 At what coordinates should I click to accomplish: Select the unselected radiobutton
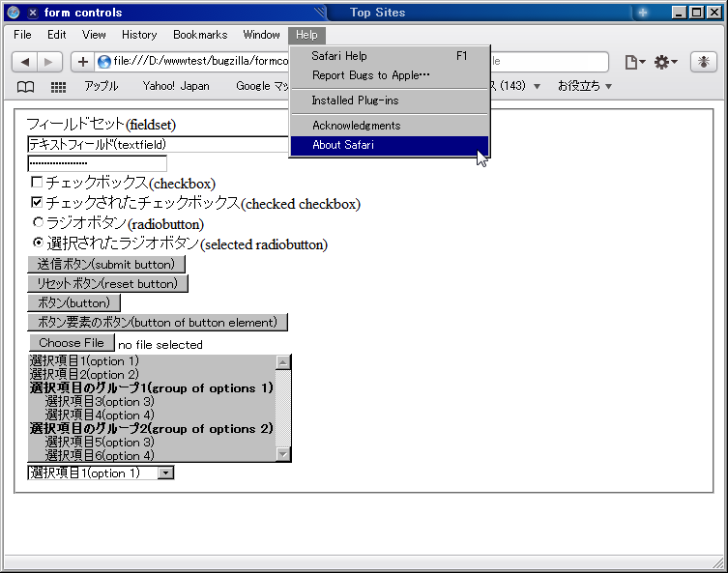(38, 222)
